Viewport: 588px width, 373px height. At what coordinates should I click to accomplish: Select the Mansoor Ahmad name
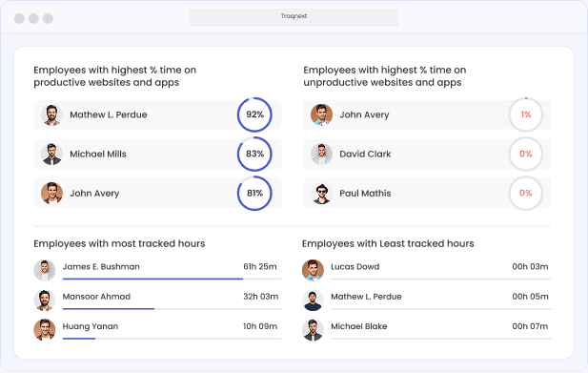[x=96, y=297]
